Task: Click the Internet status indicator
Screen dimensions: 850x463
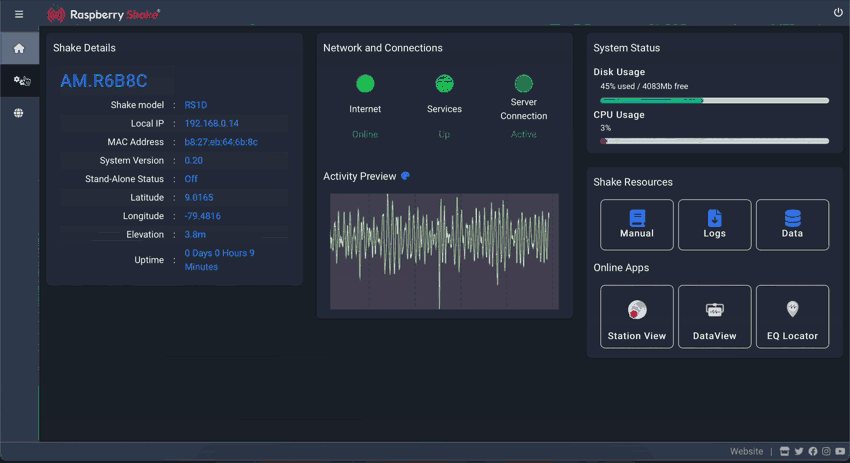Action: (x=365, y=83)
